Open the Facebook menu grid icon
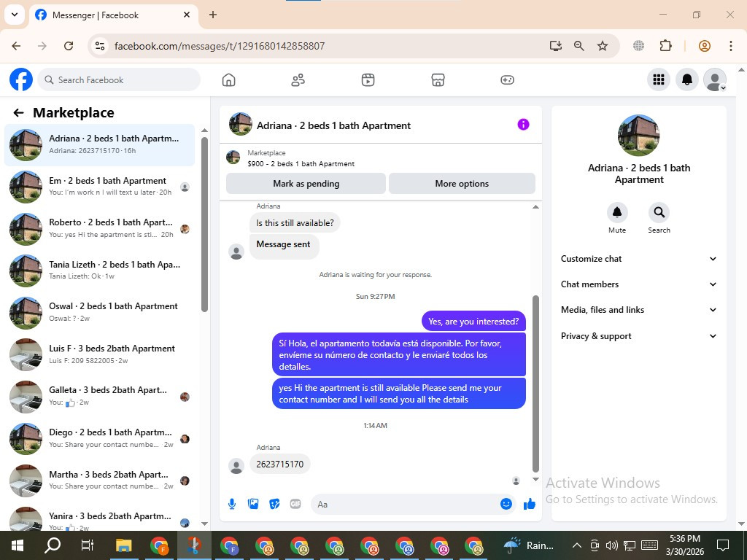The width and height of the screenshot is (747, 560). point(659,79)
